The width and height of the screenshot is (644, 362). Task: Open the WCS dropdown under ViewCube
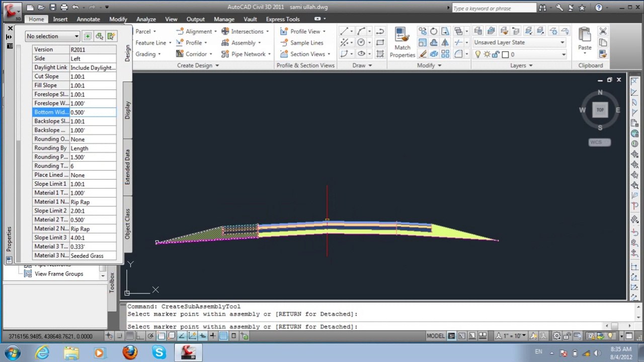pos(599,142)
